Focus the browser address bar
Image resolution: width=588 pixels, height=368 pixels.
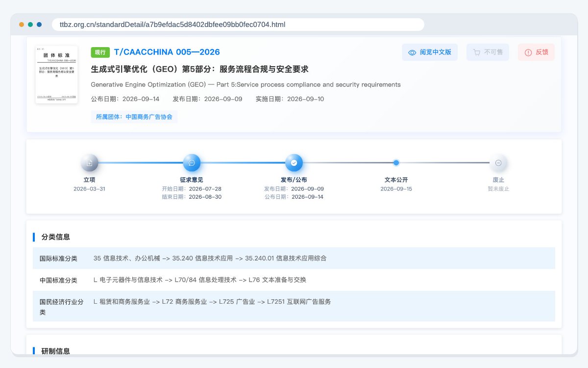(x=238, y=25)
